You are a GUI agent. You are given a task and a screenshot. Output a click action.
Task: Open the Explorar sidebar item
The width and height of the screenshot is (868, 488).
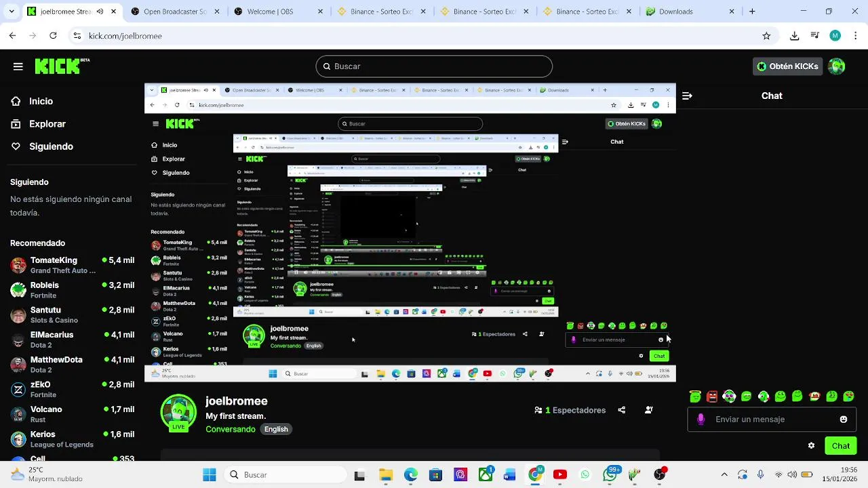[47, 124]
